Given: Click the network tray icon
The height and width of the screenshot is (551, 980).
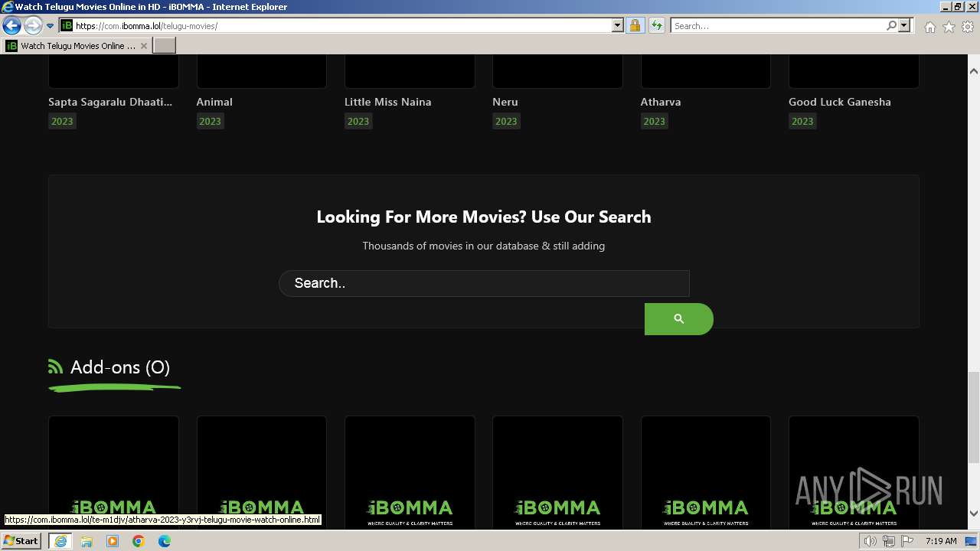Looking at the screenshot, I should click(x=889, y=541).
